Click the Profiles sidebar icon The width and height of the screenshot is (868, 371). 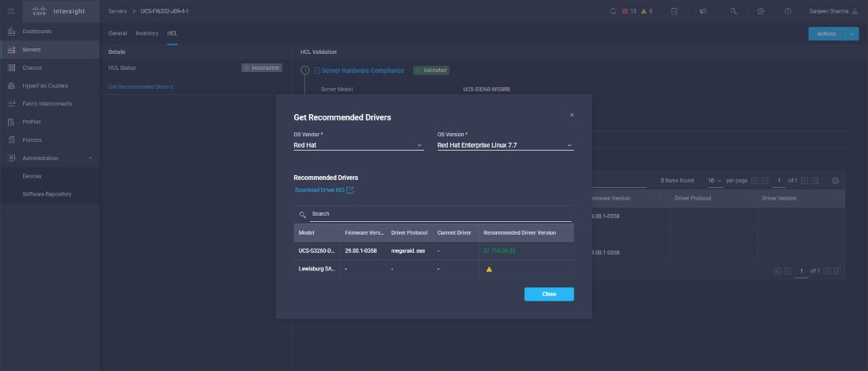(x=11, y=122)
